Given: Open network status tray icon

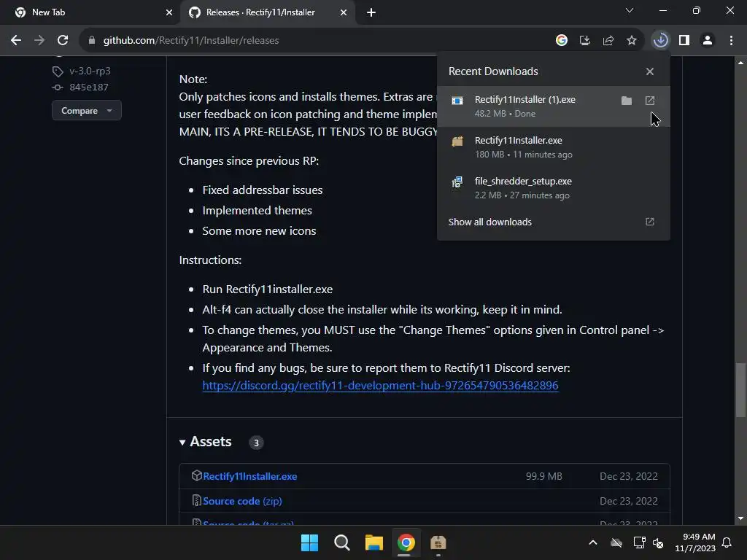Looking at the screenshot, I should (639, 542).
